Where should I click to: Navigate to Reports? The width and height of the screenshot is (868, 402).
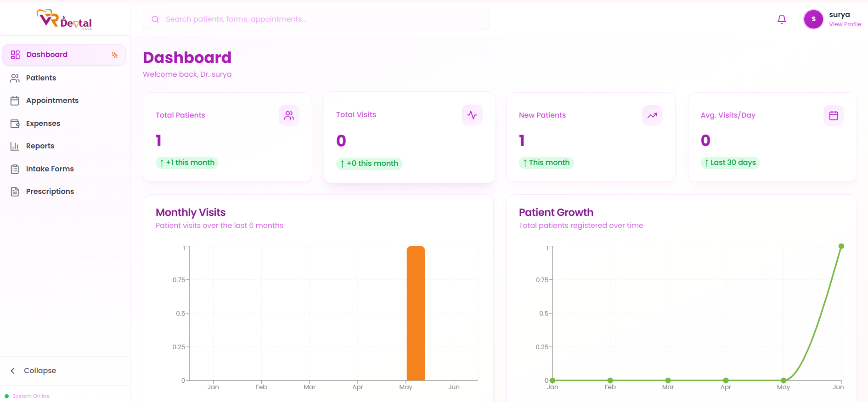tap(40, 146)
